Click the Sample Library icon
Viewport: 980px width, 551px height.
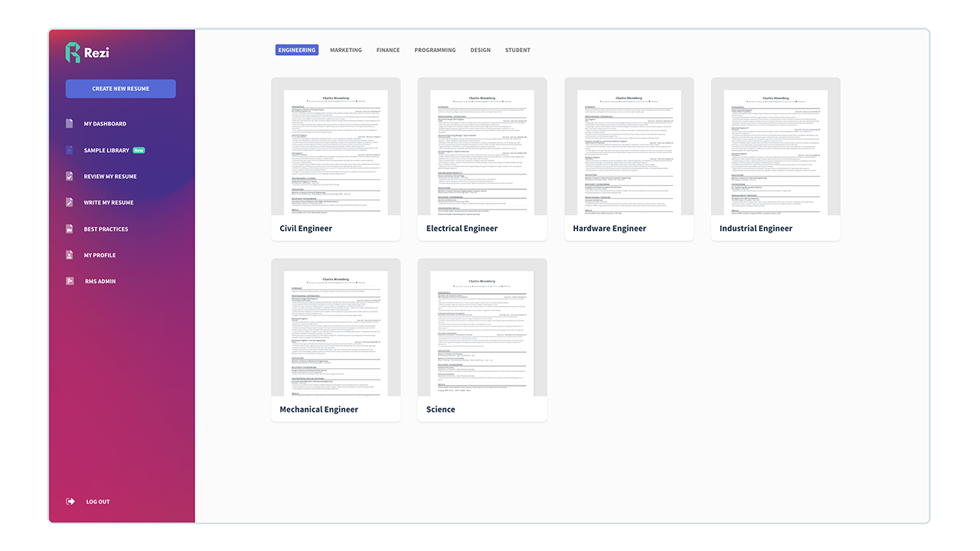[69, 150]
